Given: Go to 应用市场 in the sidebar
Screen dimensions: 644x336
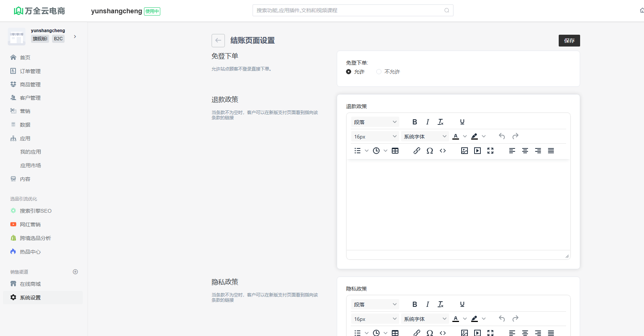Looking at the screenshot, I should point(31,165).
